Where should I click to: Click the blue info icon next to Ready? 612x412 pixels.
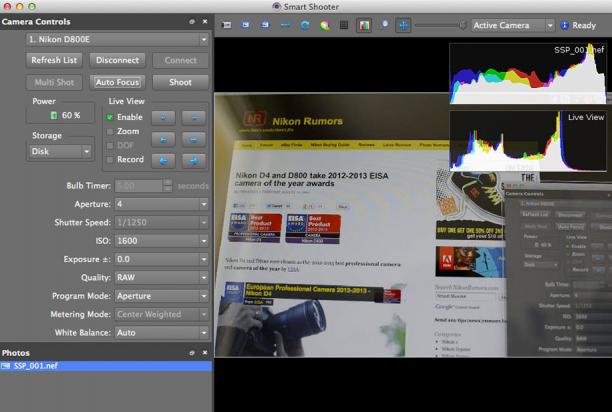pos(564,26)
